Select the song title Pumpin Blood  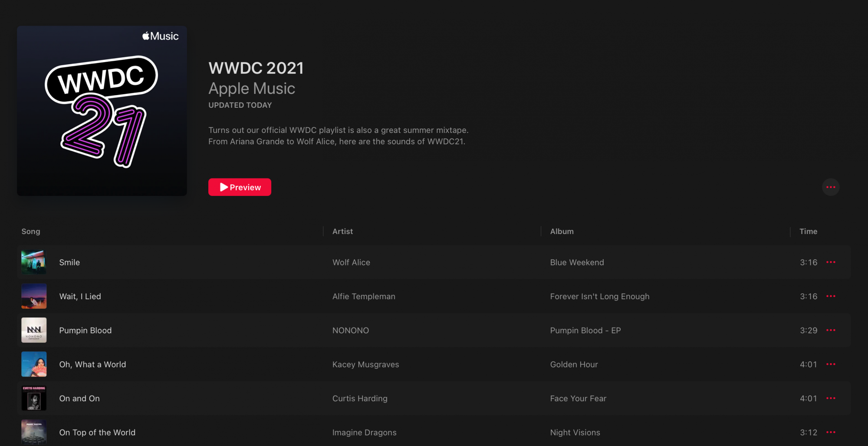pos(85,330)
